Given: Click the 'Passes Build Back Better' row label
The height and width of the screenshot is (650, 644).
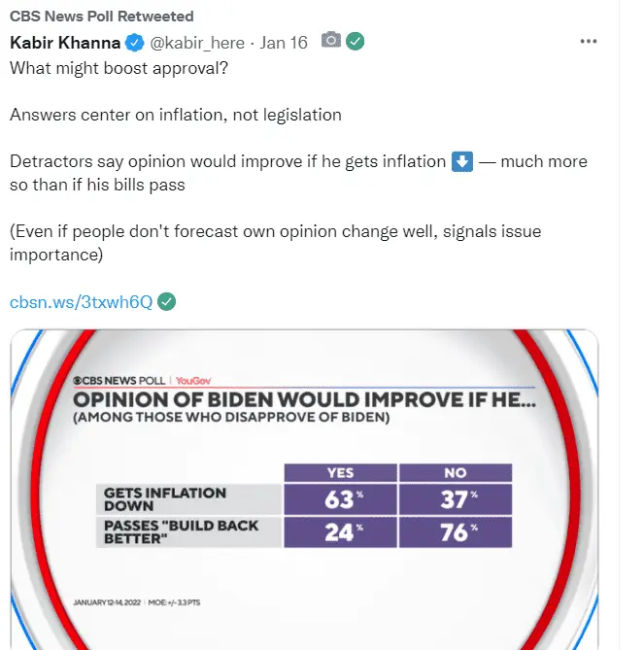Looking at the screenshot, I should tap(189, 532).
